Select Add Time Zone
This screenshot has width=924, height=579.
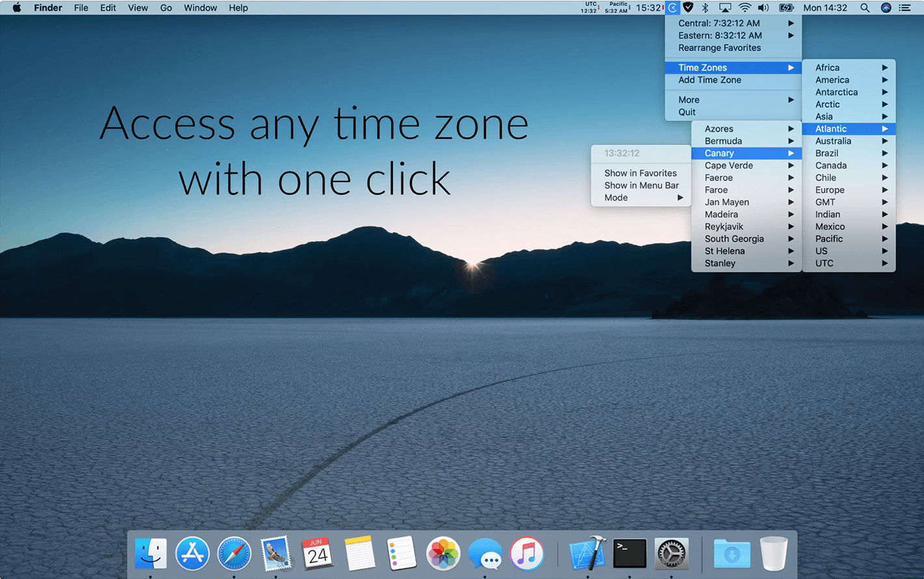click(733, 80)
